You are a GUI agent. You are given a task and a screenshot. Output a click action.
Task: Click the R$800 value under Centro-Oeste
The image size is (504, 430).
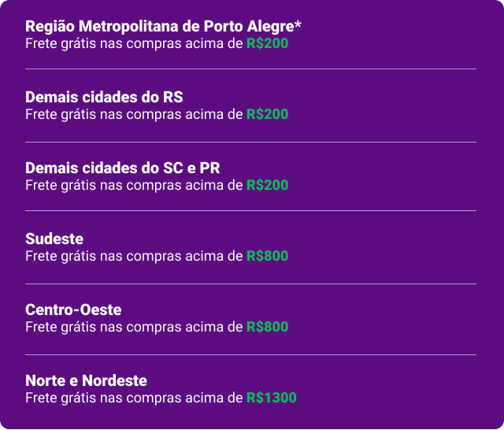[268, 327]
